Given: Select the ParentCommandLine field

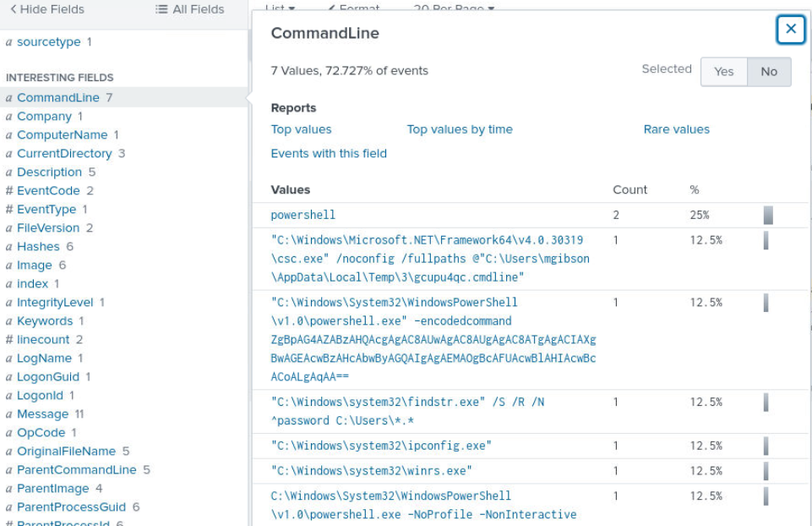Looking at the screenshot, I should 76,469.
